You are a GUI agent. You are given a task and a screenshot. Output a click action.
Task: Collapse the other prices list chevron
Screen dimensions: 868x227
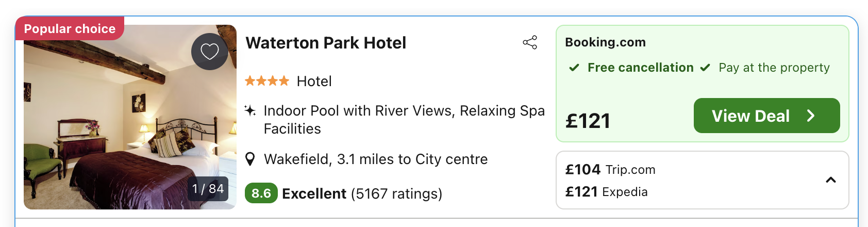(830, 180)
